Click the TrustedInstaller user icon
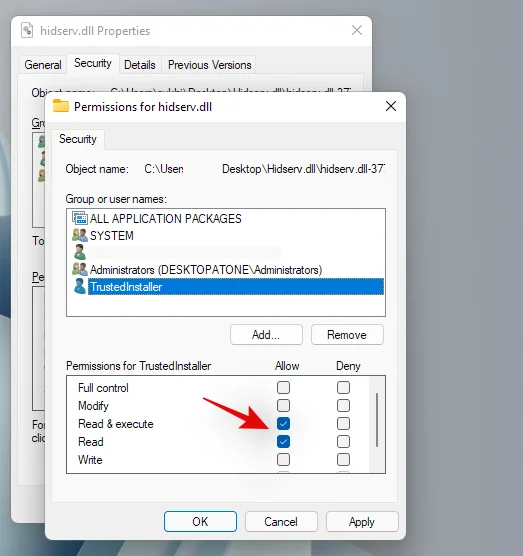The height and width of the screenshot is (556, 523). tap(80, 286)
